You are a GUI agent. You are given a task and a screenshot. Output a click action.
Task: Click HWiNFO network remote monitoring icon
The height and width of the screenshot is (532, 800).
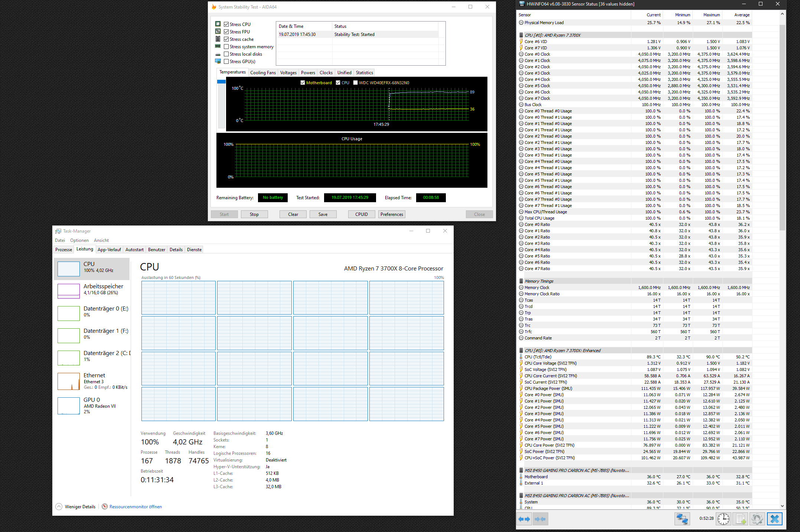[682, 519]
